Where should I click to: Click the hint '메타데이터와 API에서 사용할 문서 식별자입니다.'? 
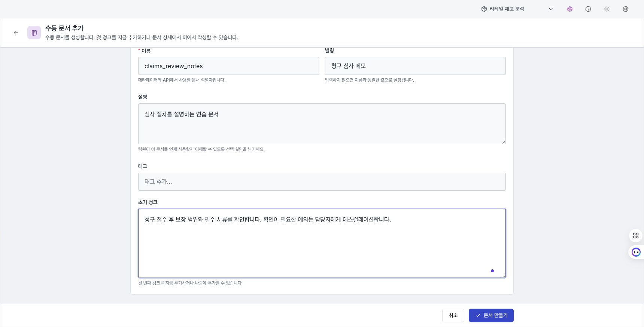(x=182, y=80)
